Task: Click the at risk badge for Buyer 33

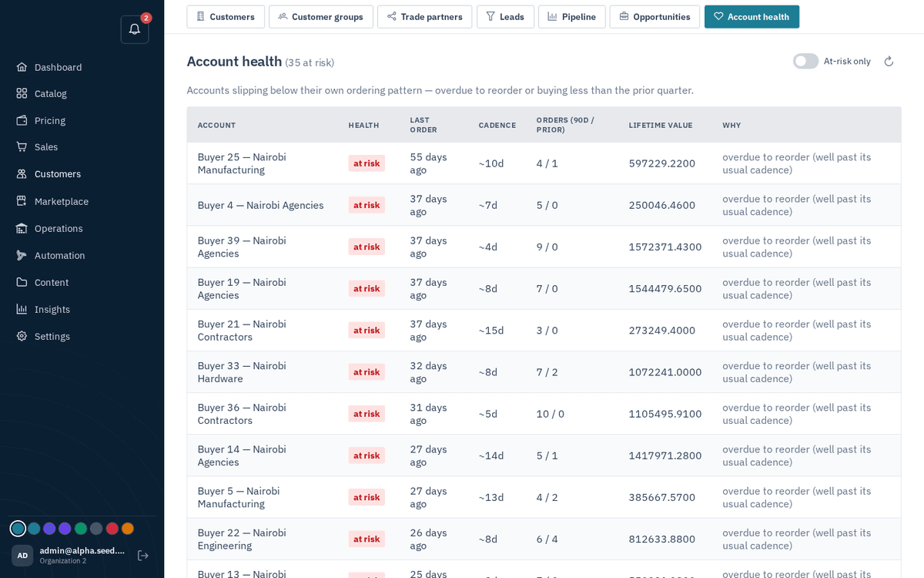Action: 367,372
